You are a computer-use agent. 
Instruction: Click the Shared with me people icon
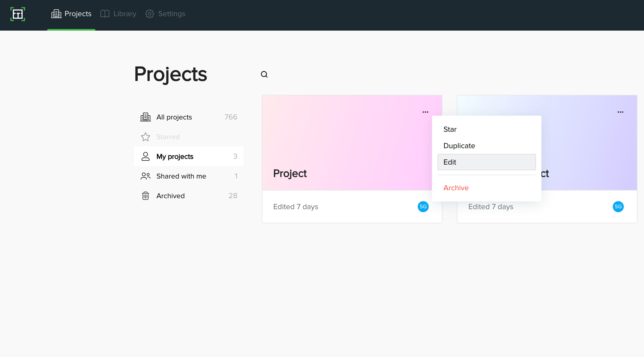click(x=145, y=176)
